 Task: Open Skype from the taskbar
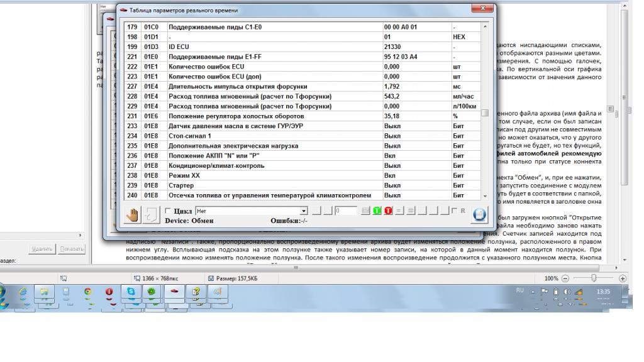(x=130, y=292)
